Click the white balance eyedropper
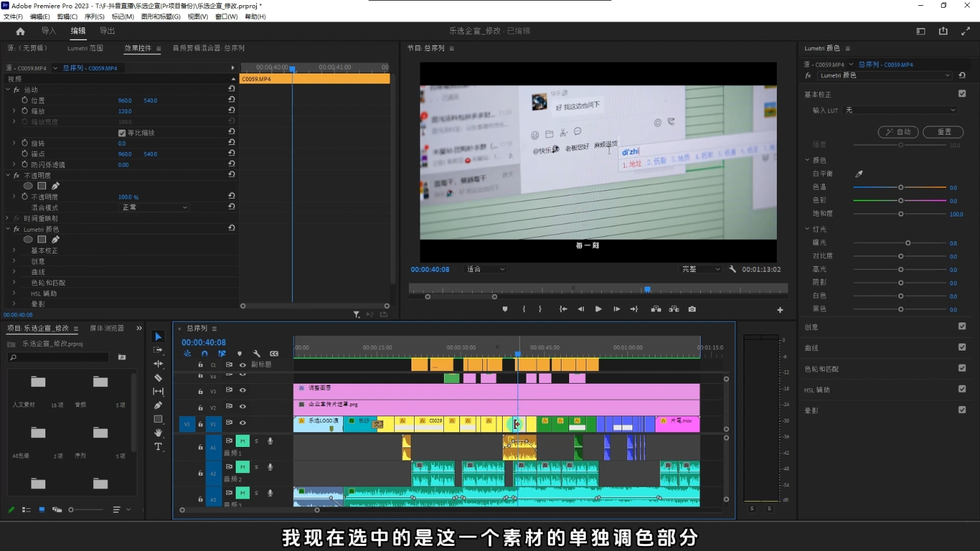Screen dimensions: 980x551 [859, 174]
